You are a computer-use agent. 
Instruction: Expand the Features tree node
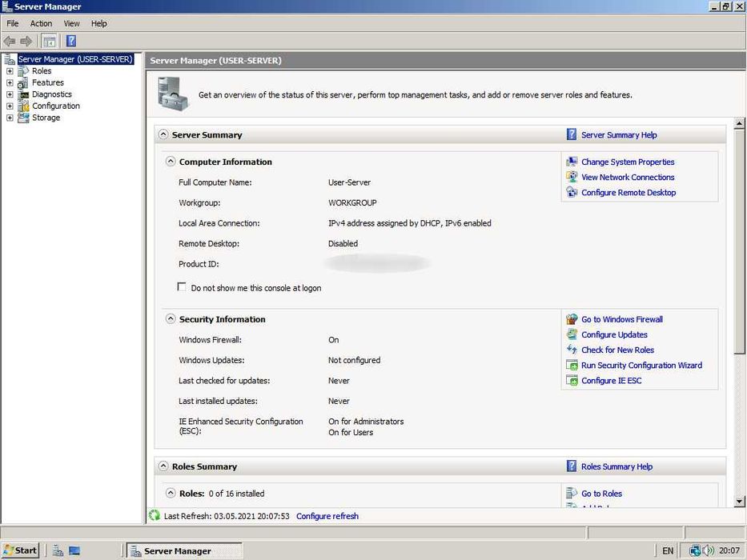(10, 83)
